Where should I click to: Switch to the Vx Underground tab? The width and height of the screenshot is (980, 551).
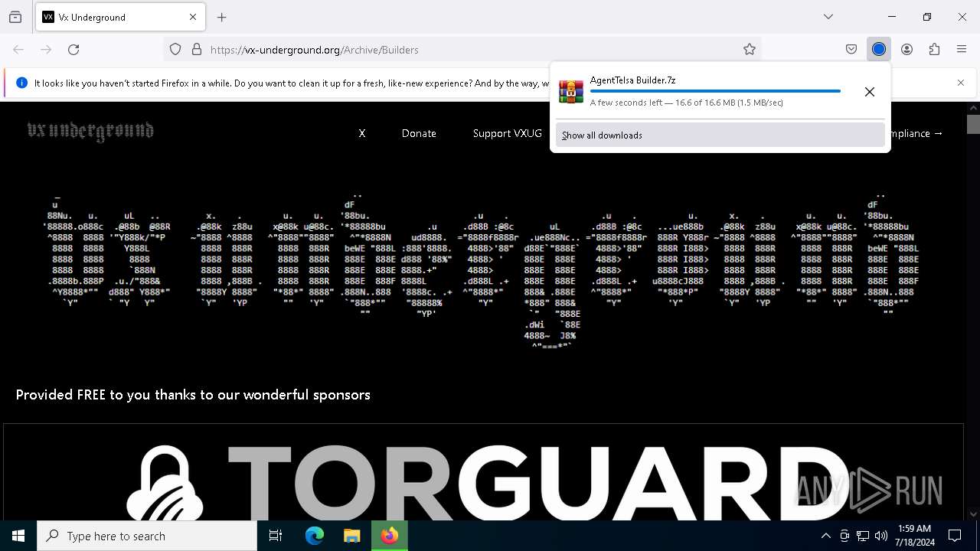tap(119, 17)
